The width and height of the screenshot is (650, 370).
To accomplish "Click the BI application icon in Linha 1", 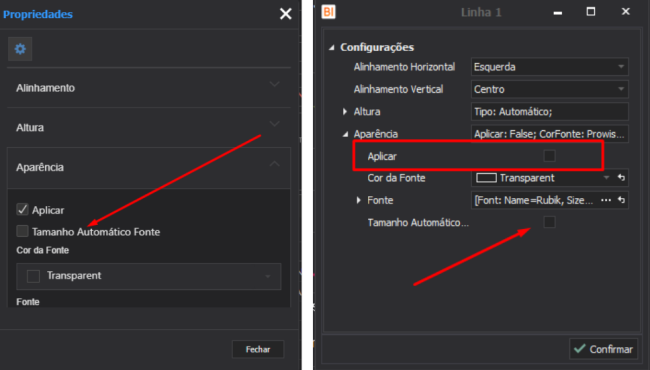I will point(328,12).
